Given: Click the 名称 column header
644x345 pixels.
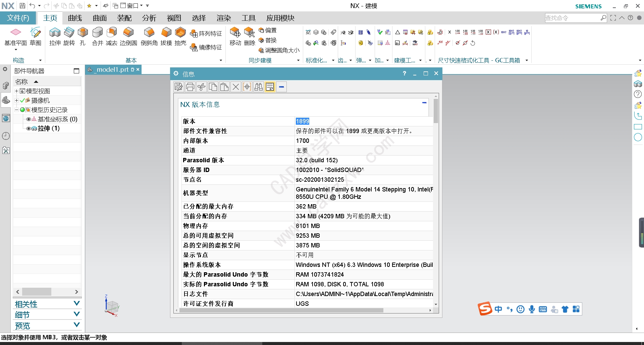Looking at the screenshot, I should pos(47,82).
